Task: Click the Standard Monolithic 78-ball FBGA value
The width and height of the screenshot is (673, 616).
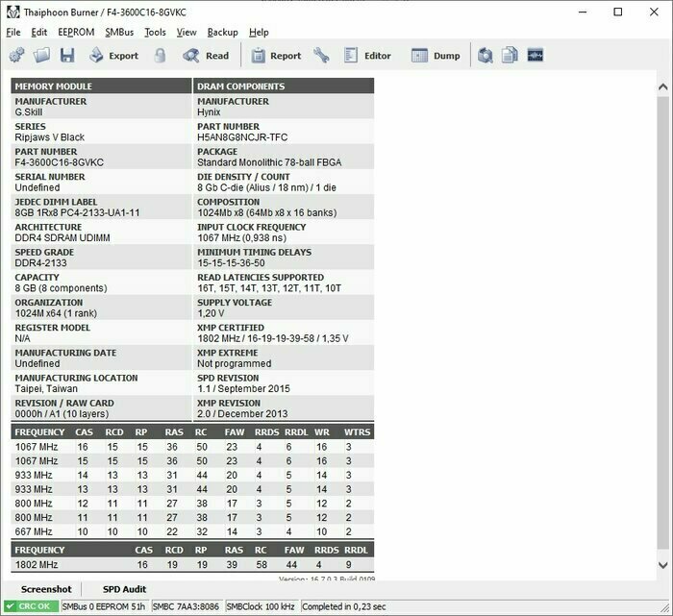Action: point(269,162)
